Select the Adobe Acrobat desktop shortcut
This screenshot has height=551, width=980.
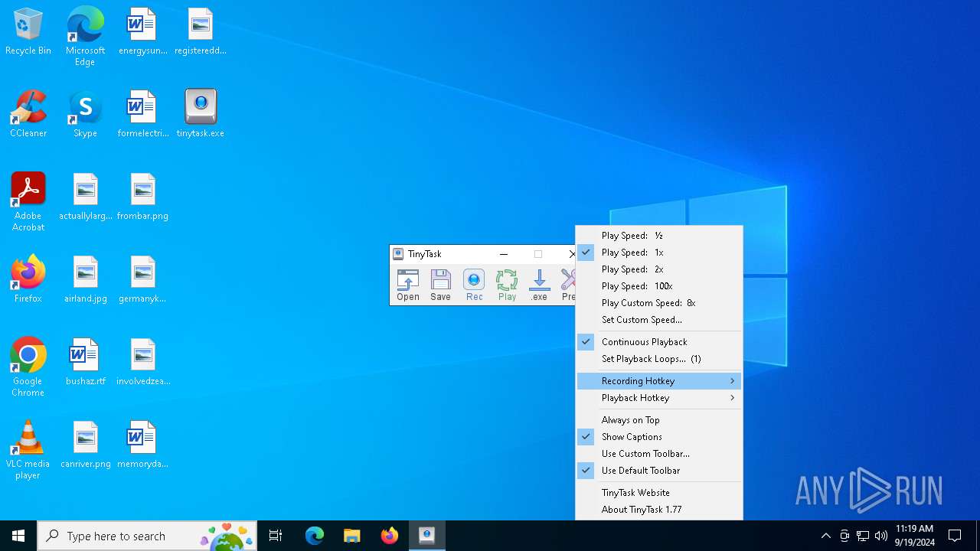click(28, 202)
